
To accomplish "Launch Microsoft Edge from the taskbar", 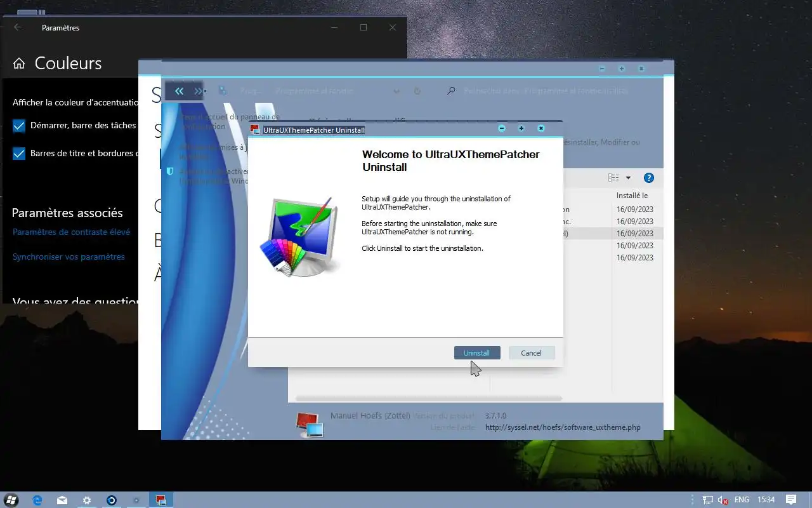I will coord(37,500).
